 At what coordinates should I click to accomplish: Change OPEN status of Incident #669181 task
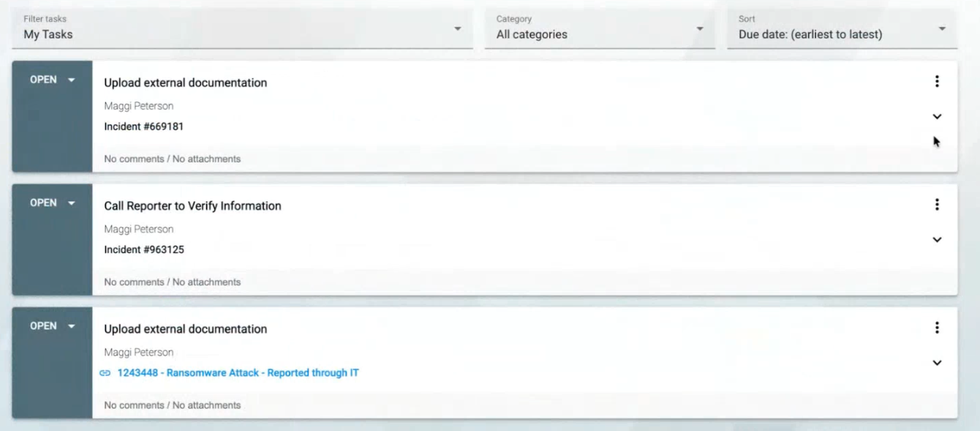point(52,80)
